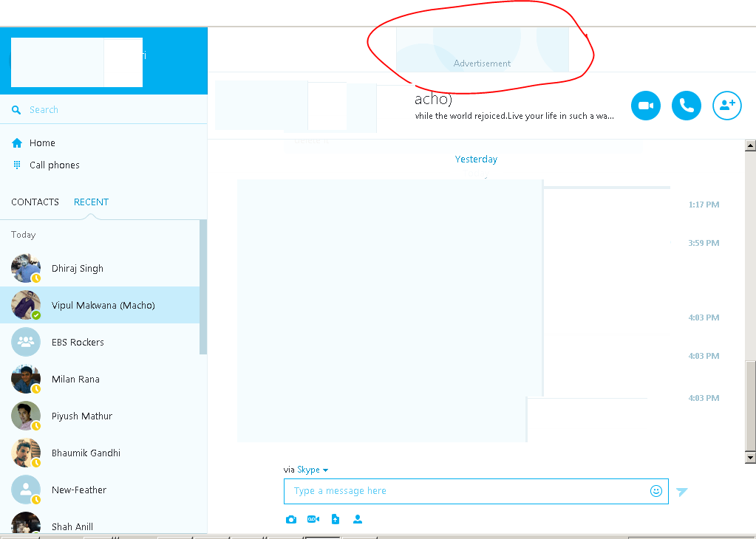The height and width of the screenshot is (539, 756).
Task: Open chat with Bhaumik Gandhi
Action: coord(100,453)
